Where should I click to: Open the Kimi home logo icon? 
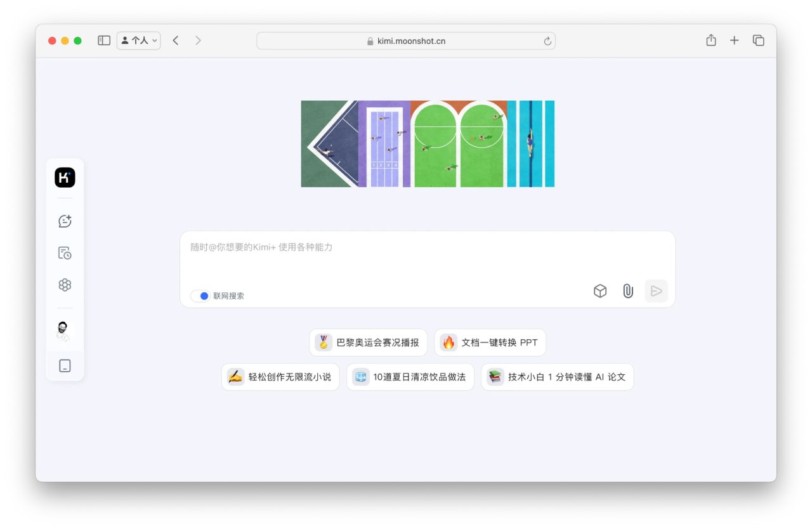click(65, 178)
